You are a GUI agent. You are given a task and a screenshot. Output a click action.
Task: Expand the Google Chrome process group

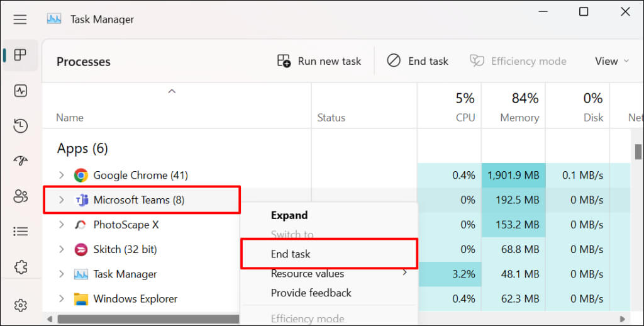click(61, 176)
